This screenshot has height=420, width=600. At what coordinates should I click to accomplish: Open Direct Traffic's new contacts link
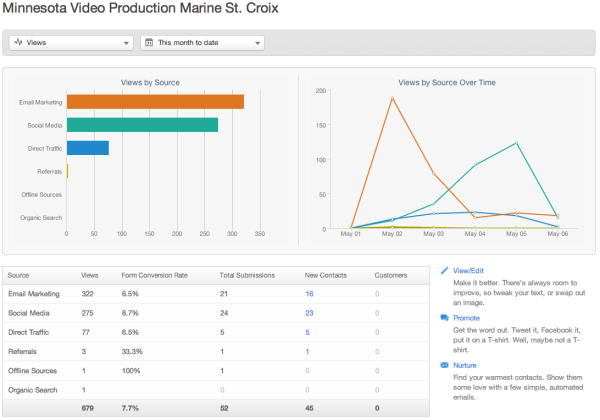click(307, 332)
